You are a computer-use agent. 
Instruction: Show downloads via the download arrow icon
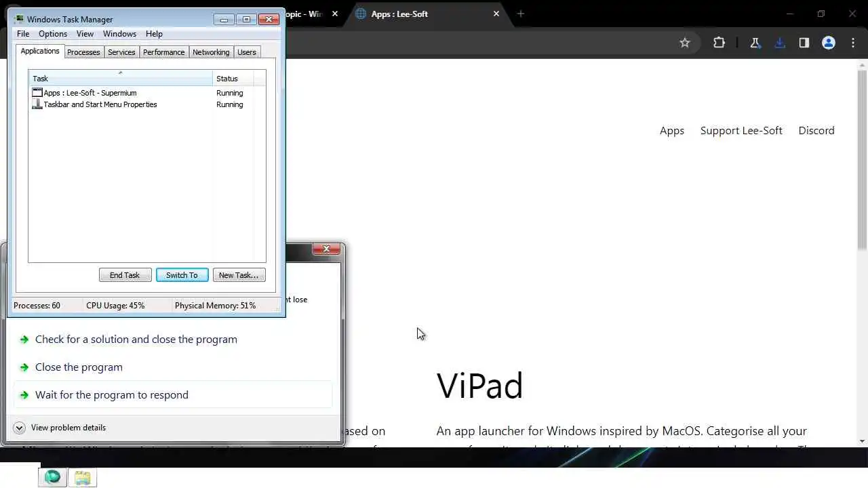780,43
